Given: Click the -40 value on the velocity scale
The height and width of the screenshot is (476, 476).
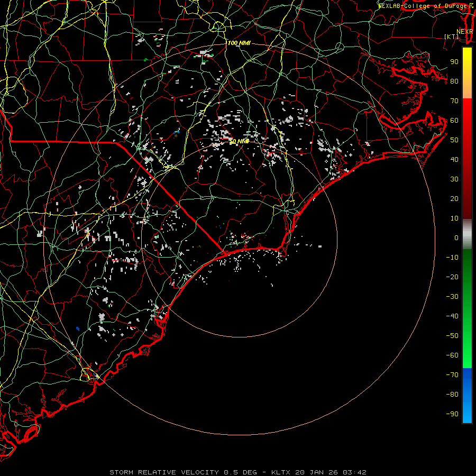Looking at the screenshot, I should [x=452, y=316].
